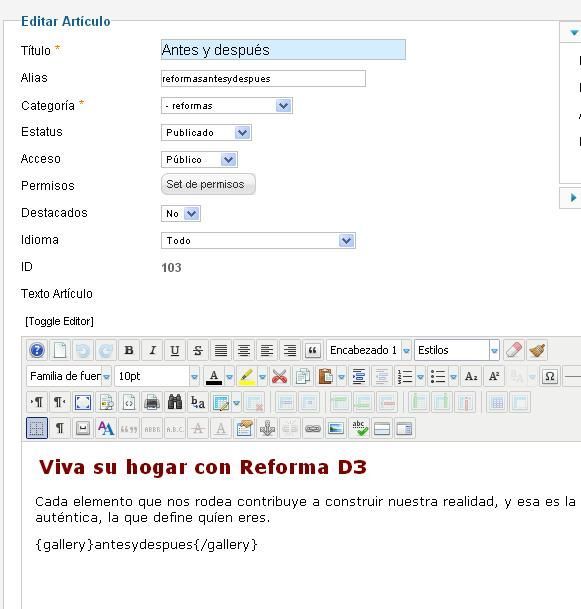Expand the Idioma dropdown showing Todo
Screen dimensions: 581x609
[x=258, y=240]
